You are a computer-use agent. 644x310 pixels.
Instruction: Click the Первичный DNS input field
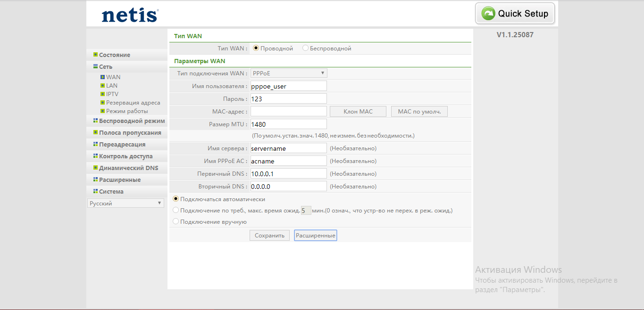tap(289, 173)
